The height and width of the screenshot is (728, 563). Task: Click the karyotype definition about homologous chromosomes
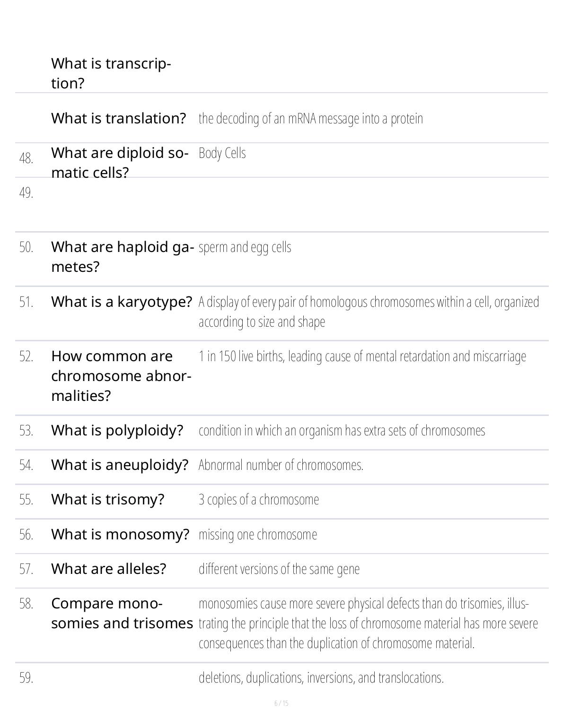[368, 312]
